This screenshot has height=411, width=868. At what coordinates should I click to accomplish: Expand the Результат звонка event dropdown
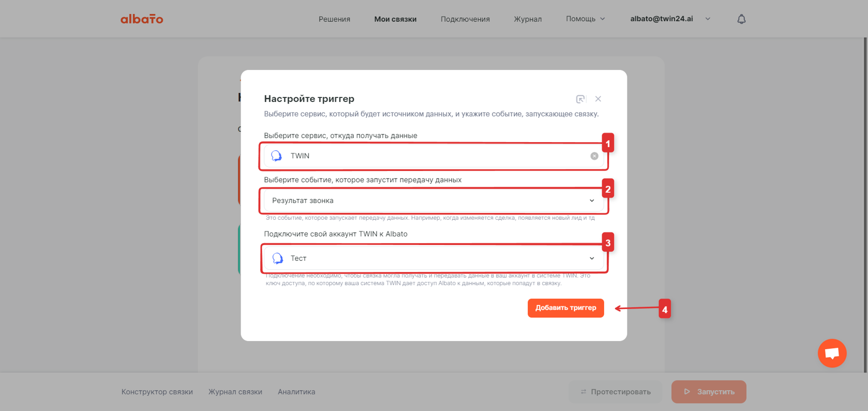pyautogui.click(x=592, y=200)
